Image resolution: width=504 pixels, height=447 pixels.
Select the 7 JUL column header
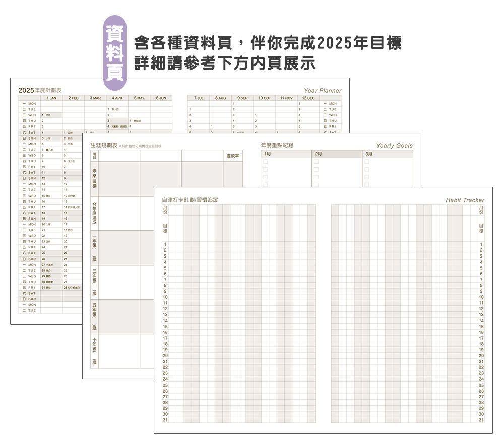coord(199,98)
